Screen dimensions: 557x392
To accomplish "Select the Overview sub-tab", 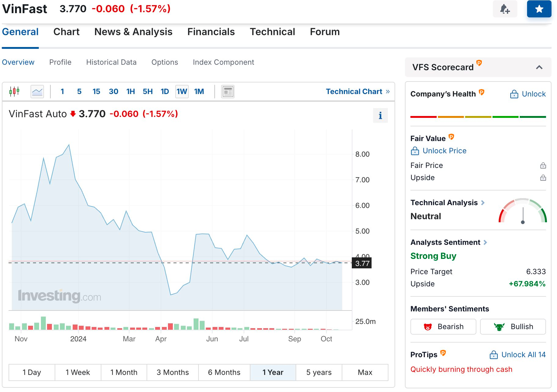I will (x=18, y=62).
